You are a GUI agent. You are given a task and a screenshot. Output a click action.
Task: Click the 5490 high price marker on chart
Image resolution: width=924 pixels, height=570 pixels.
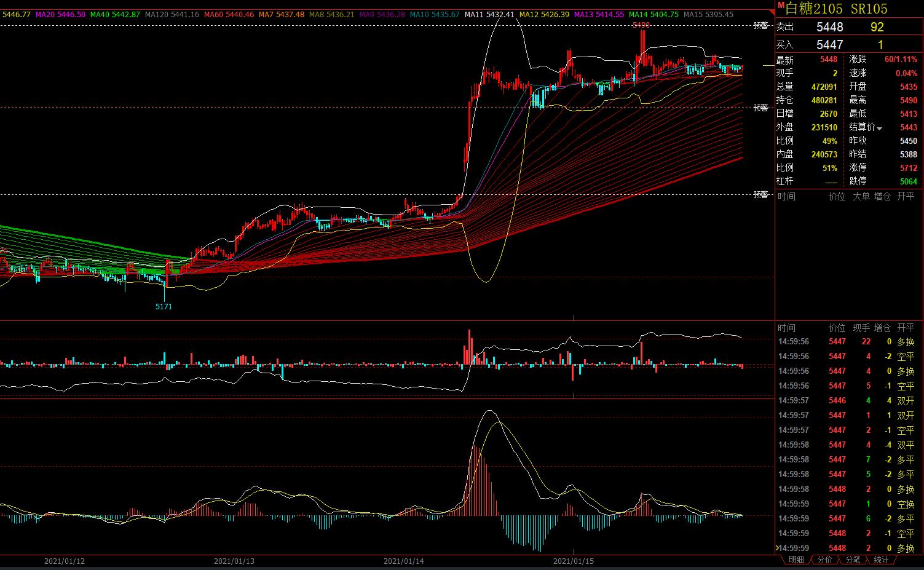(641, 25)
